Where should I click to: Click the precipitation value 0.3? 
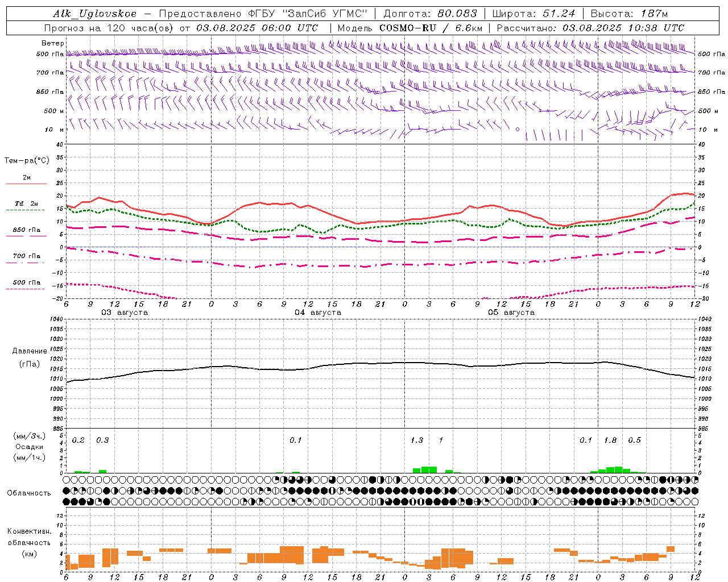pyautogui.click(x=102, y=440)
